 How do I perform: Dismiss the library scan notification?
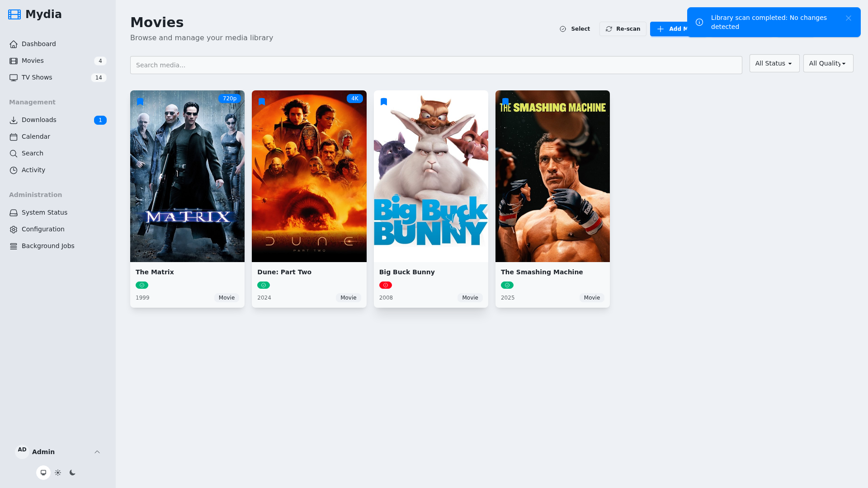(849, 18)
